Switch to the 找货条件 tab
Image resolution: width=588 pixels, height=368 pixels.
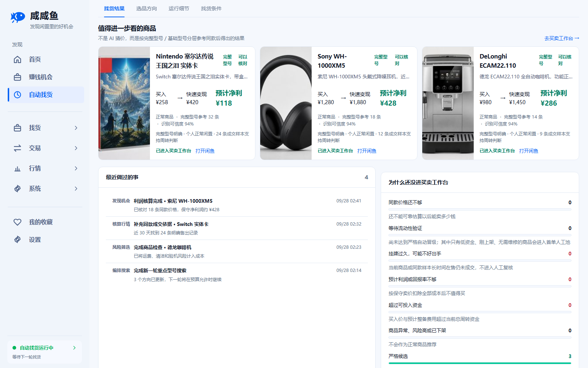tap(211, 8)
